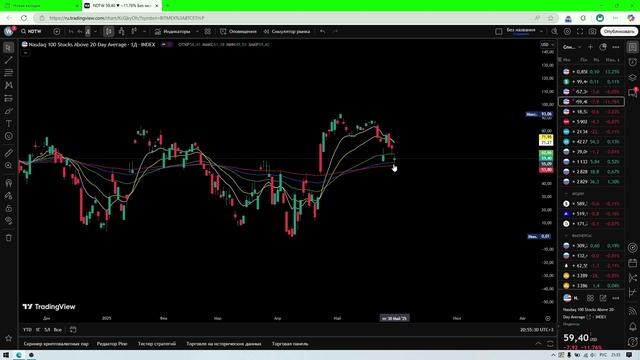The height and width of the screenshot is (360, 640).
Task: Select the ruler measure tool
Action: pos(8,153)
